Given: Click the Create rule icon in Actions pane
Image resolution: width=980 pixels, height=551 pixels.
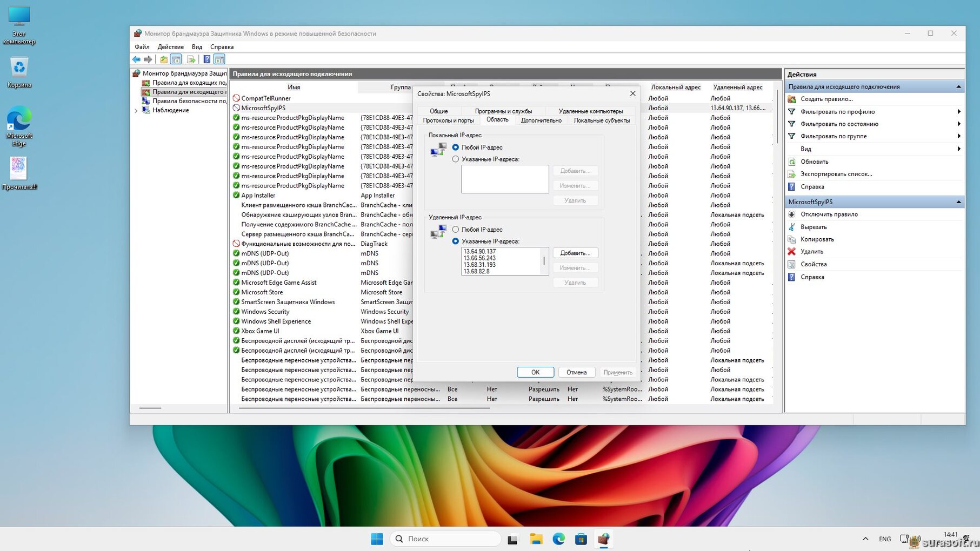Looking at the screenshot, I should pos(792,99).
